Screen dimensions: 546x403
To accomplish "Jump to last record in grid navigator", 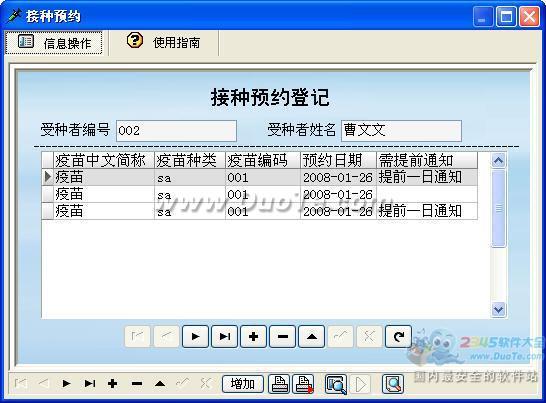I will (225, 336).
